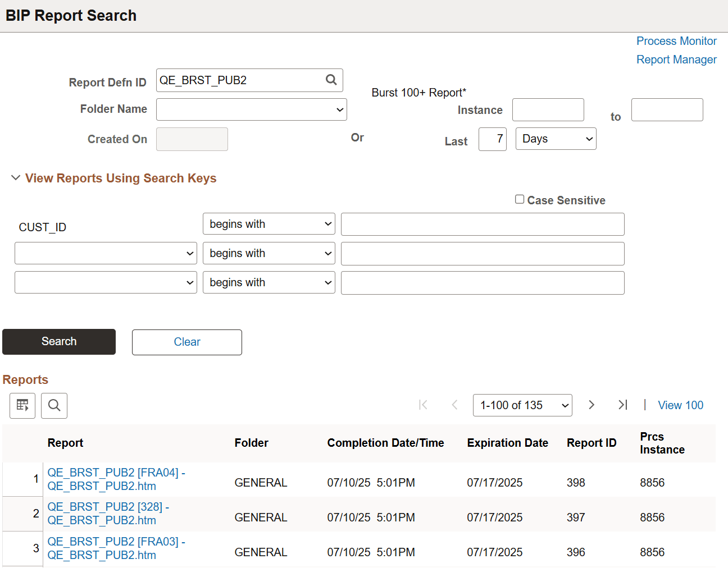The image size is (728, 568).
Task: Go to next page of results
Action: point(591,405)
